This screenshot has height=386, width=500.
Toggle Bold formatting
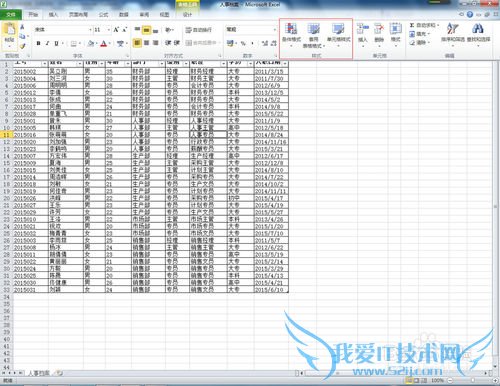(x=38, y=44)
